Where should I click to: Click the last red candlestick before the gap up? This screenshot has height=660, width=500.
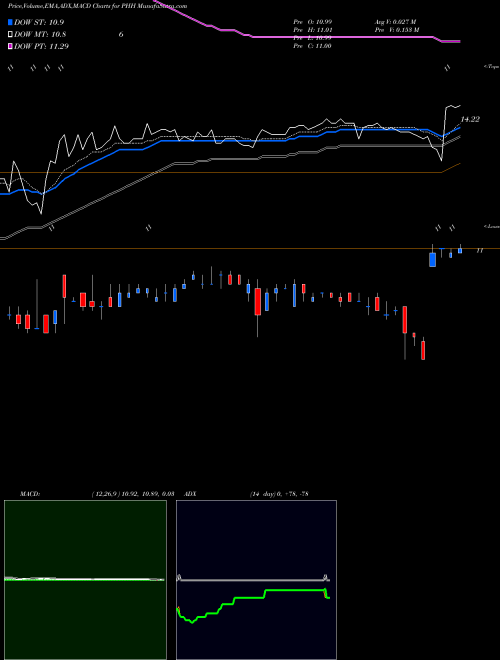tap(423, 350)
